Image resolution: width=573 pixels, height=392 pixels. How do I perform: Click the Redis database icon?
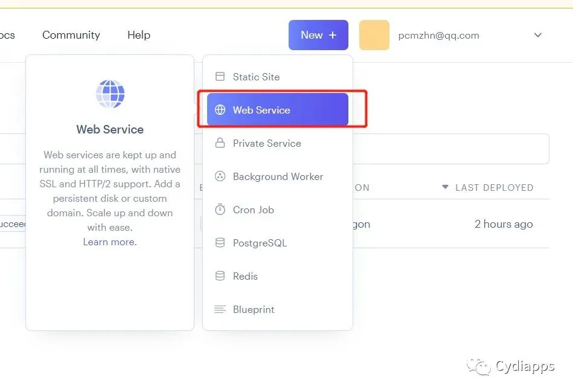tap(220, 275)
